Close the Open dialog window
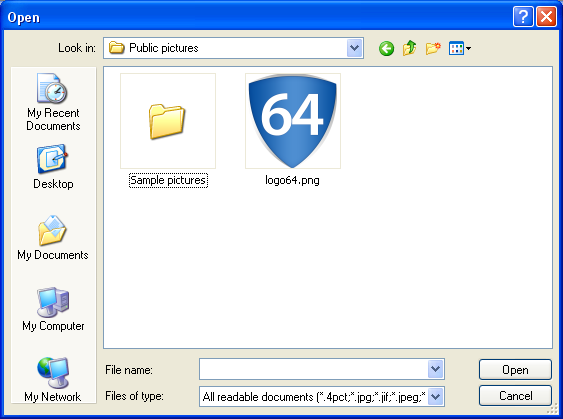This screenshot has height=419, width=563. pos(546,17)
